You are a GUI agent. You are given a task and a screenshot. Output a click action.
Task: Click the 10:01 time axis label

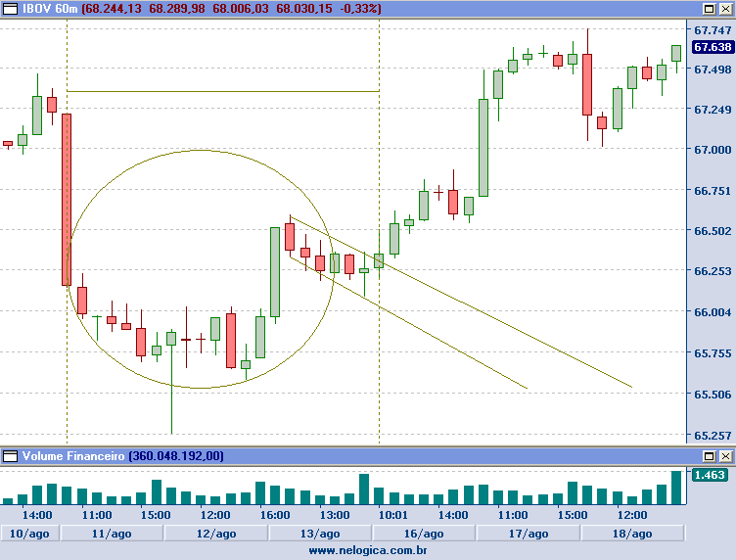click(x=392, y=515)
